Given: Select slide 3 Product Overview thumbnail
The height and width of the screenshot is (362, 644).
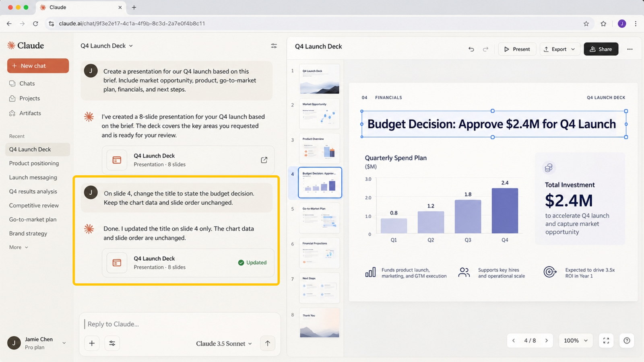Looking at the screenshot, I should pyautogui.click(x=320, y=148).
